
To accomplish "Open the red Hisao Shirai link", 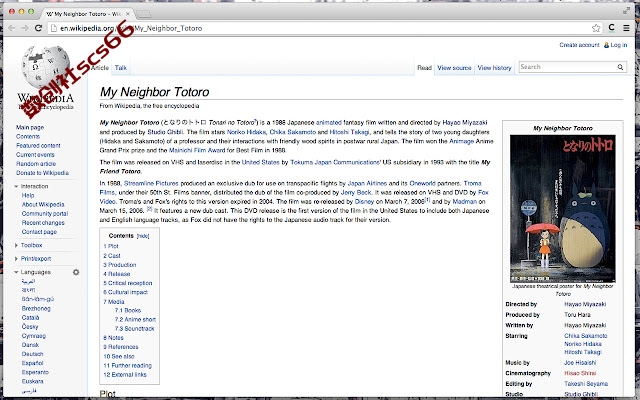I will pos(580,373).
